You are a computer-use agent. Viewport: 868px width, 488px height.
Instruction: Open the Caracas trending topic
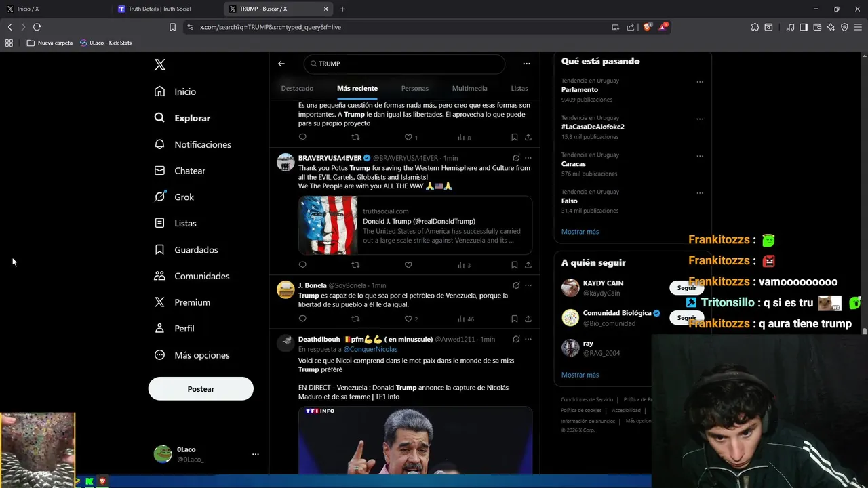[574, 164]
